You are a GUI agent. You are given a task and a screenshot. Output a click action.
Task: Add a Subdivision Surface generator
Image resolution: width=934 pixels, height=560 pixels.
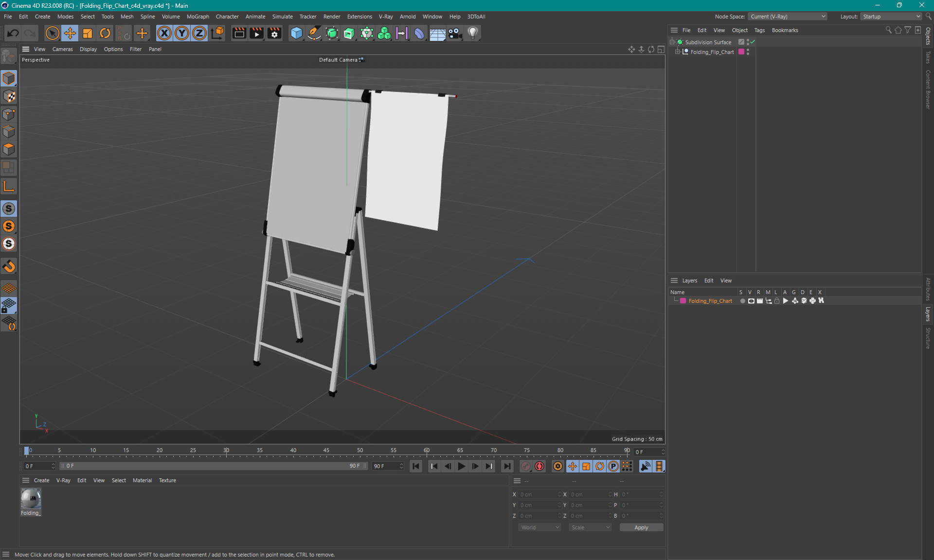point(332,33)
